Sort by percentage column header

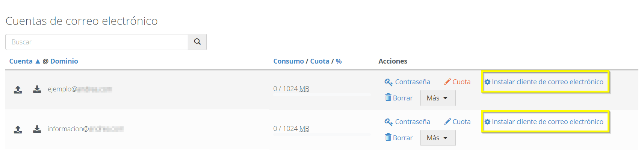coord(339,61)
